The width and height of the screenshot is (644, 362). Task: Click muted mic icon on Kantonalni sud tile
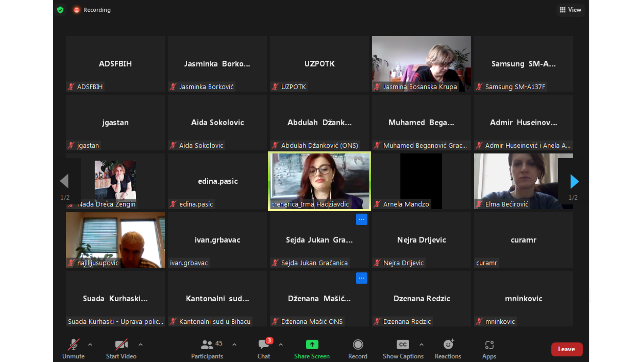[x=173, y=321]
